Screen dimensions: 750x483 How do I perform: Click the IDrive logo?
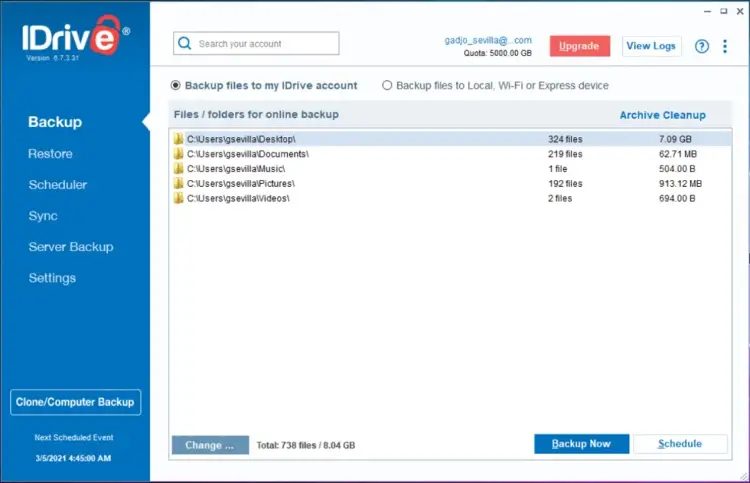click(76, 36)
